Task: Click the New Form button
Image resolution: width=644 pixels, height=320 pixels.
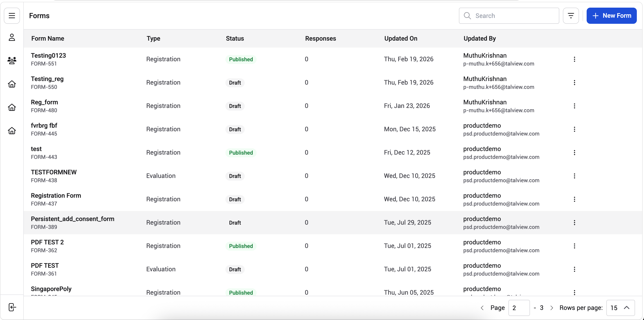Action: click(x=612, y=15)
